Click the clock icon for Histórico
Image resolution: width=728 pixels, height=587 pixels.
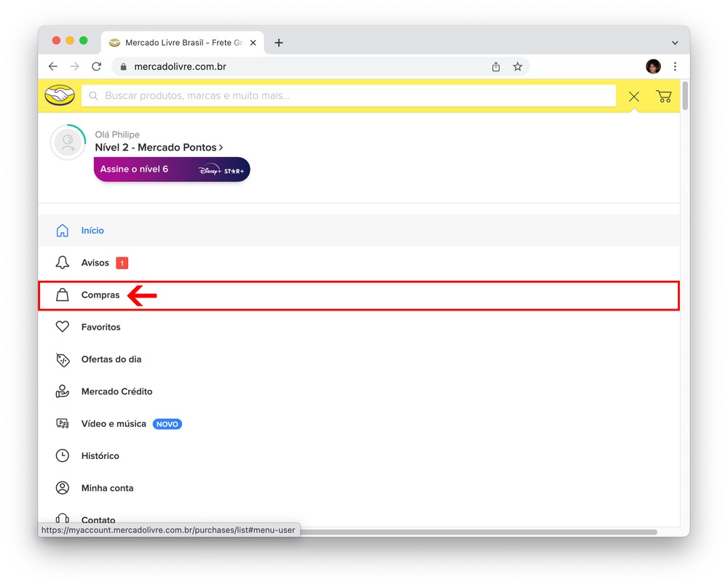62,455
